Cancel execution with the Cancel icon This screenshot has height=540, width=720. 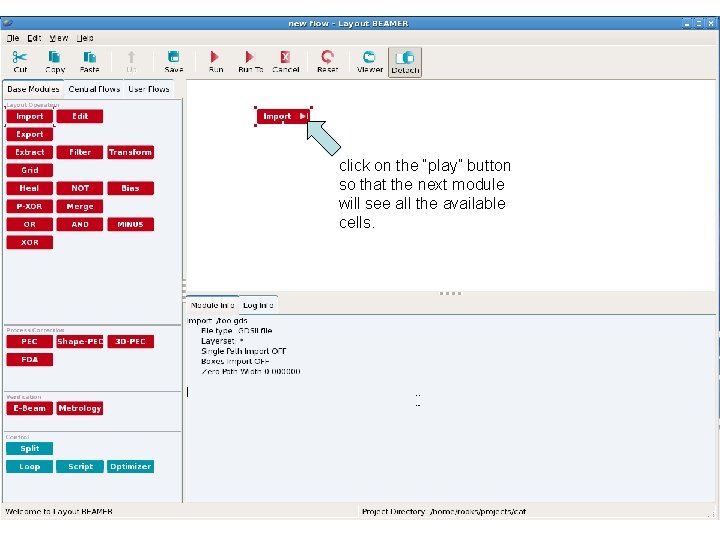pyautogui.click(x=285, y=56)
